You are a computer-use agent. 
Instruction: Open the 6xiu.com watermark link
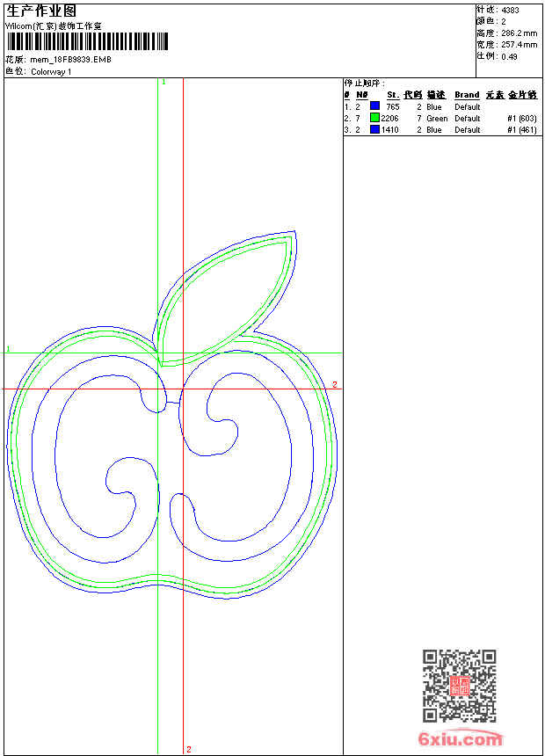pyautogui.click(x=461, y=740)
